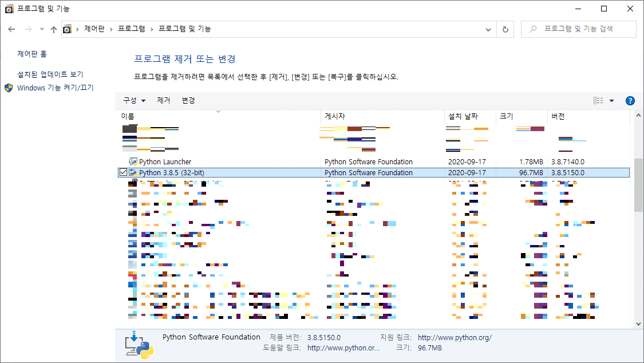Image resolution: width=644 pixels, height=363 pixels.
Task: Expand view options dropdown arrow
Action: (x=611, y=101)
